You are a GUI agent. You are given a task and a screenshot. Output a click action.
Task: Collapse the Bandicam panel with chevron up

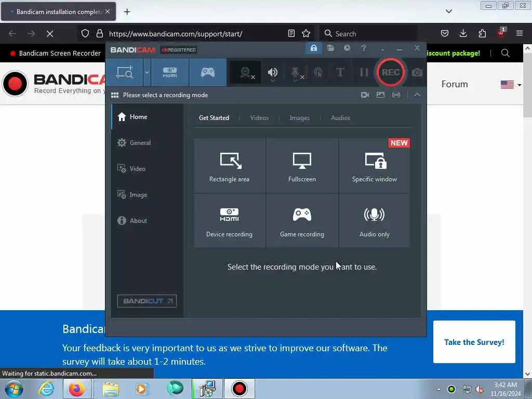pyautogui.click(x=417, y=95)
